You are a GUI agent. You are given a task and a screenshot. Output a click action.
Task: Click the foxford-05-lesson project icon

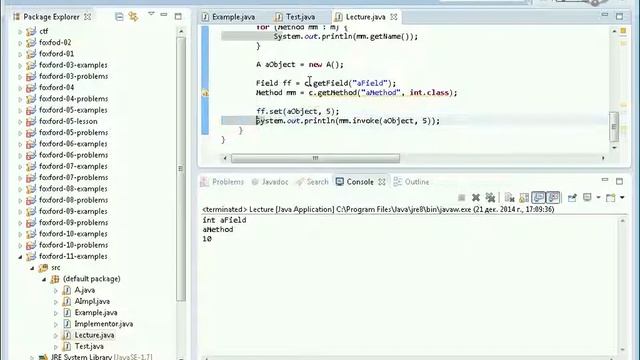coord(31,122)
